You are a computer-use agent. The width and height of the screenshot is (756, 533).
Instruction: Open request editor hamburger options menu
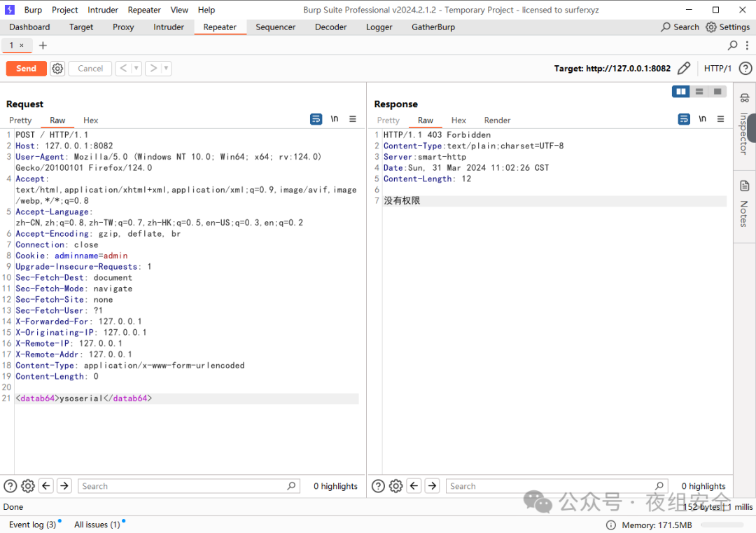pyautogui.click(x=353, y=120)
